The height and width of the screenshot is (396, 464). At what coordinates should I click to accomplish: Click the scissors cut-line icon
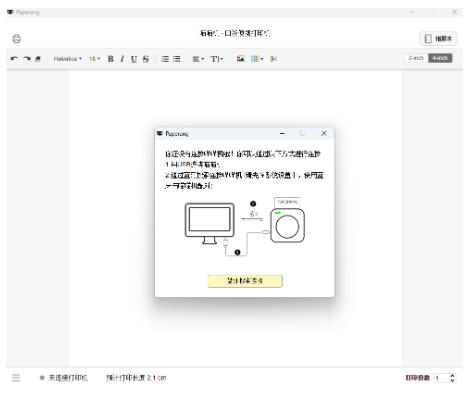coord(274,59)
